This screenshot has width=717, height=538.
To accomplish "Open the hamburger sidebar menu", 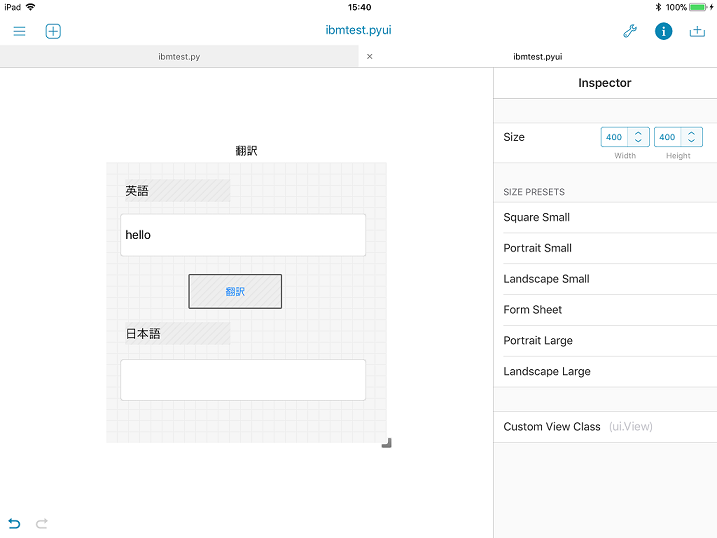I will click(19, 31).
